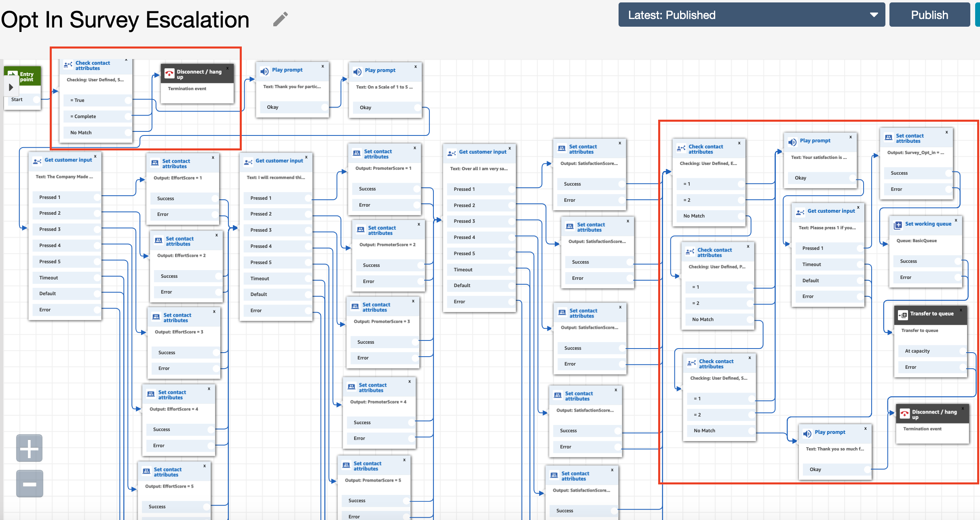Open the 'Get customer input' block title 'Over all I am'
This screenshot has height=520, width=980.
[x=482, y=152]
